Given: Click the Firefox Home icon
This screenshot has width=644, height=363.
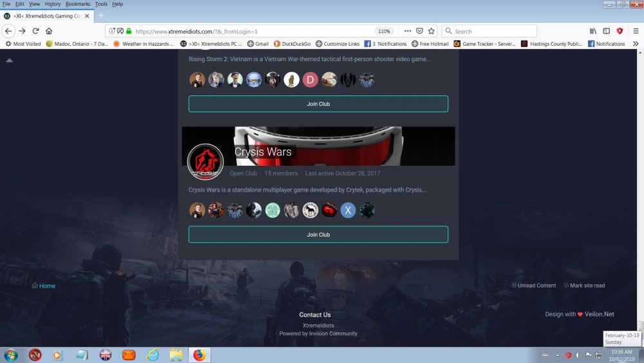Looking at the screenshot, I should [x=49, y=31].
